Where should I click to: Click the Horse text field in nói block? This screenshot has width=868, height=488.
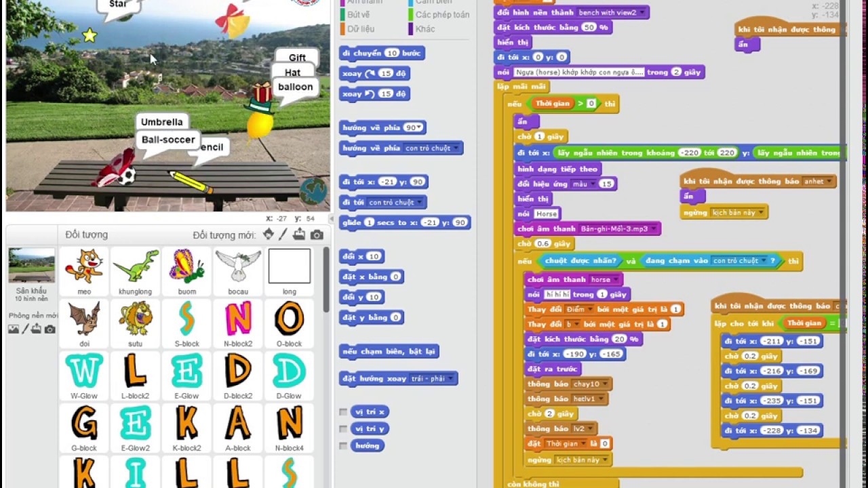point(547,213)
